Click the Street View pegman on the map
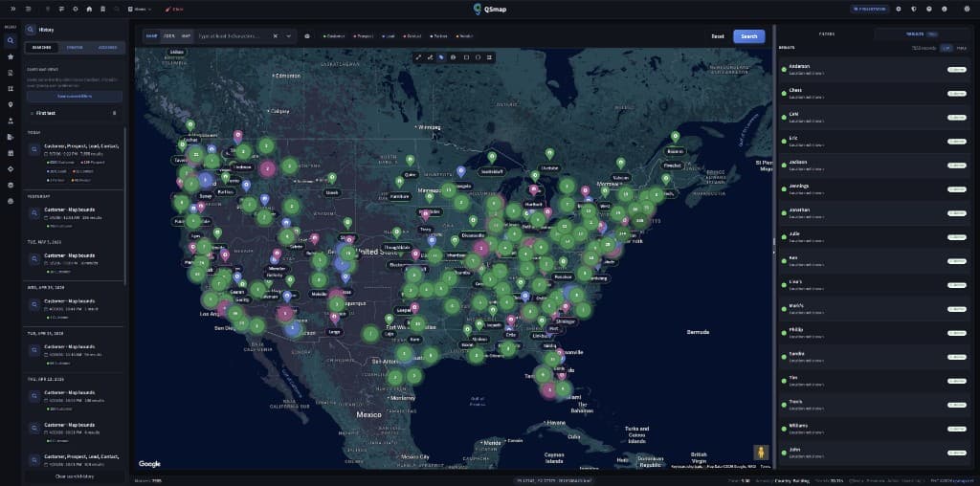This screenshot has height=486, width=980. click(x=761, y=453)
